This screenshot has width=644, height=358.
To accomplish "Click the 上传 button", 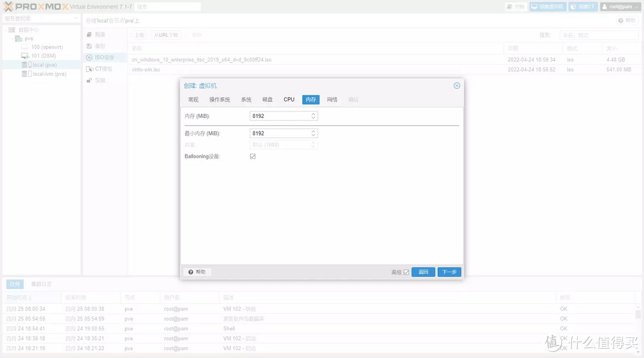I will pos(140,35).
